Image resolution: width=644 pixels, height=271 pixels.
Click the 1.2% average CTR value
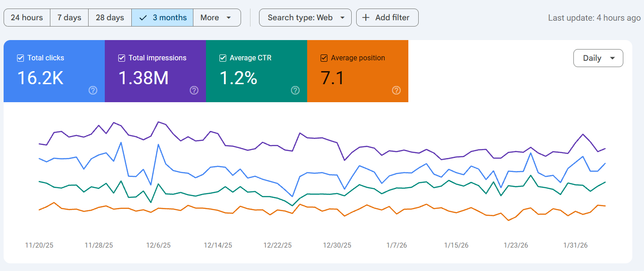pyautogui.click(x=238, y=78)
